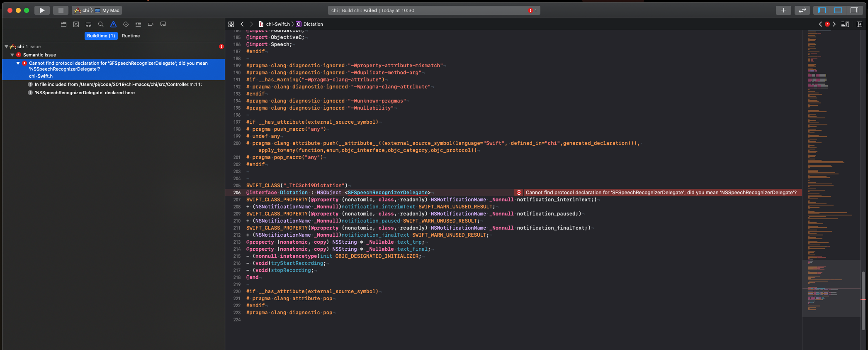Show the Project navigator folder icon

(63, 24)
